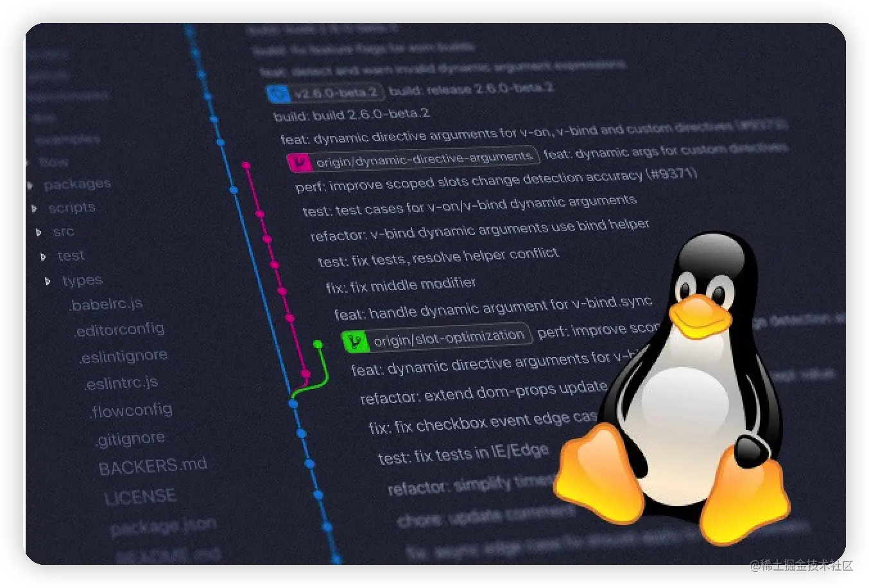Select commit 'refactor: extend dom-props update'
Screen dimensions: 869x588
click(484, 392)
